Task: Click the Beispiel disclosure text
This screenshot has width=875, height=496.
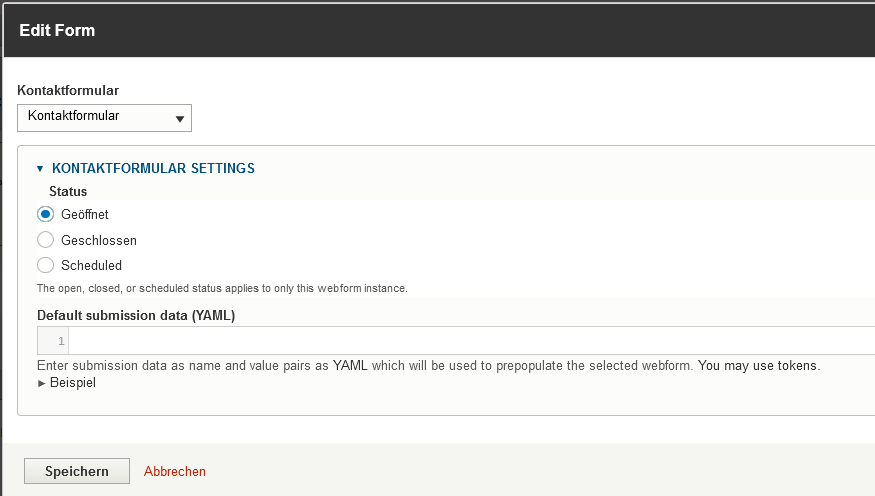Action: click(73, 382)
